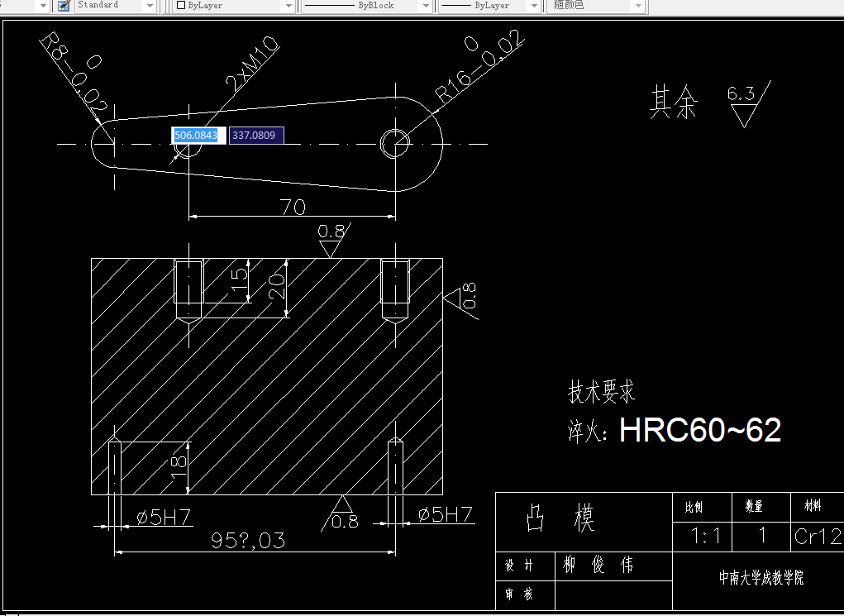Select the 凸模 title block text
The height and width of the screenshot is (616, 844).
click(x=560, y=518)
